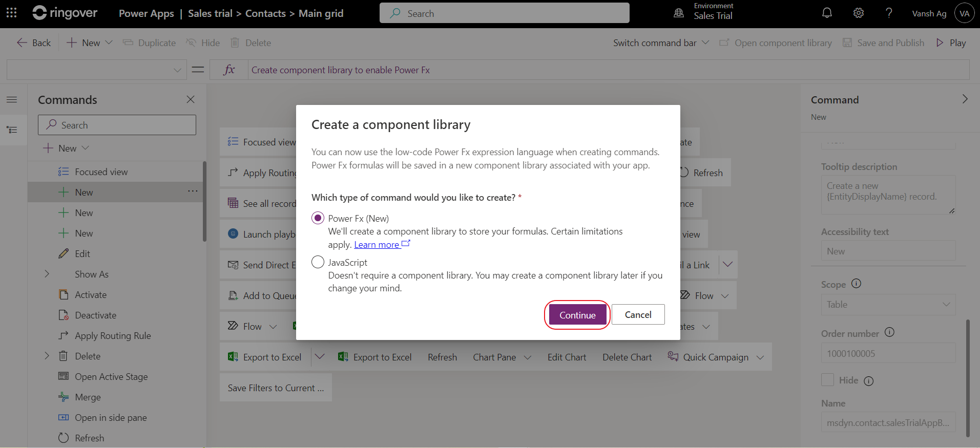Click the Cancel button
This screenshot has width=980, height=448.
point(638,314)
